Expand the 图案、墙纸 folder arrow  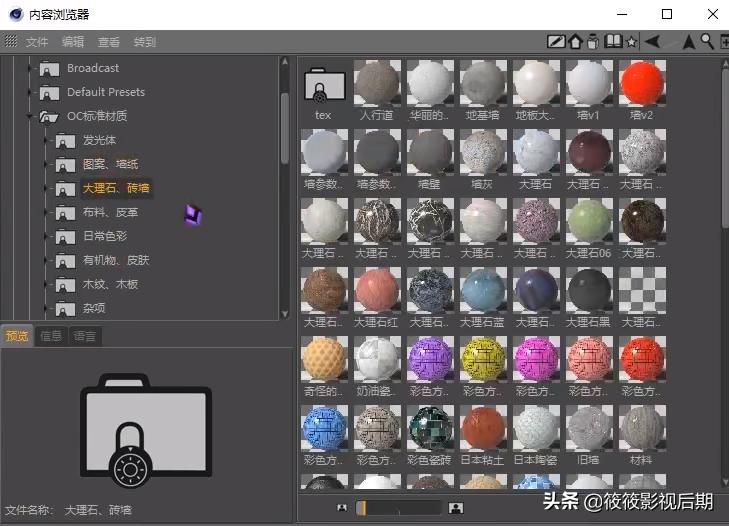click(x=46, y=164)
